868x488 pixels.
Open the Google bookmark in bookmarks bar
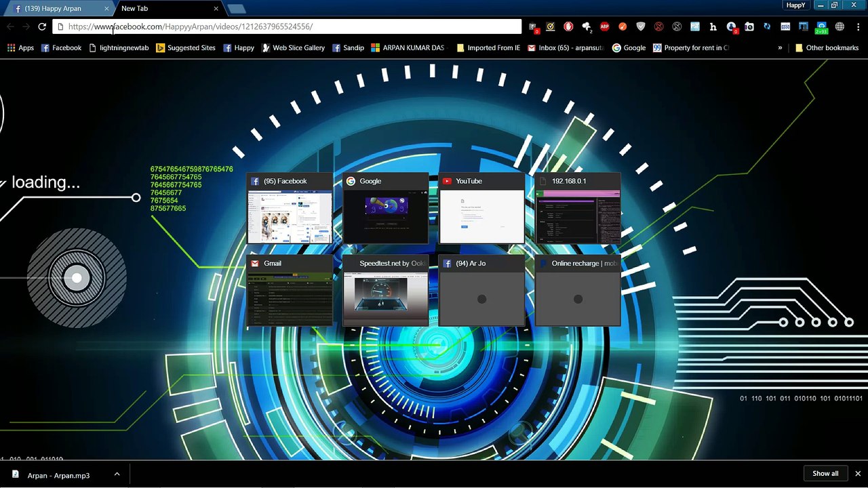tap(629, 48)
